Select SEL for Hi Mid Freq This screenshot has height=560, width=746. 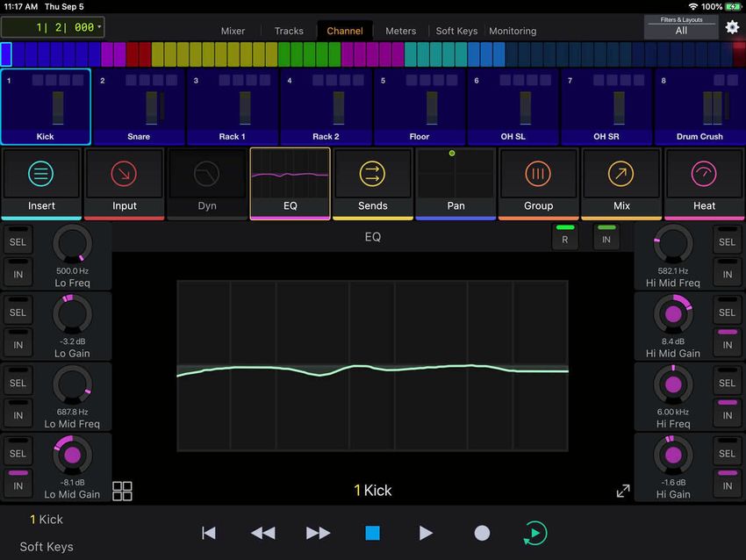pos(728,240)
